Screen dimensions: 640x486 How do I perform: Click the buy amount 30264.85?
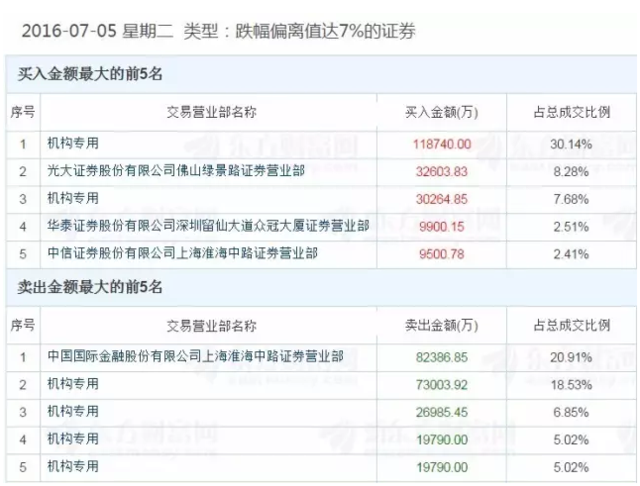click(x=442, y=199)
